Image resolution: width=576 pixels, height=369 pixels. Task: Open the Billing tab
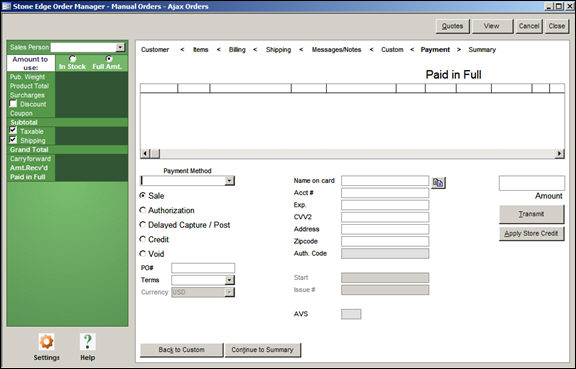pos(237,50)
